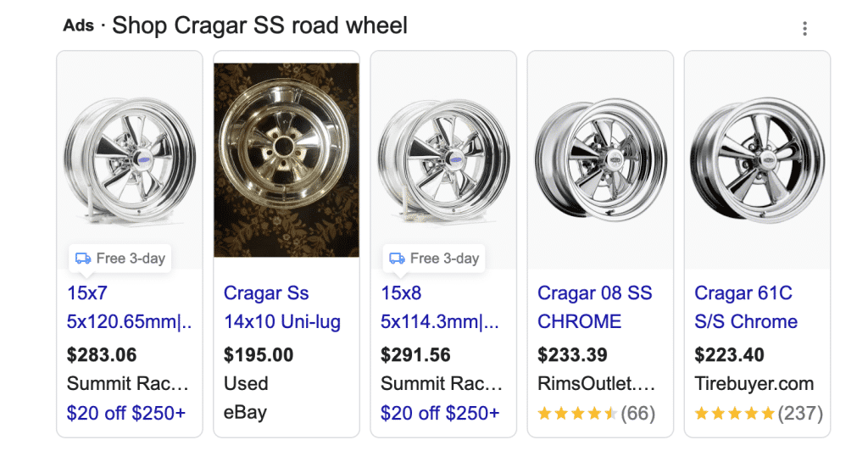Click the $20 off $250+ offer under $283.06
The image size is (868, 462).
pos(126,414)
